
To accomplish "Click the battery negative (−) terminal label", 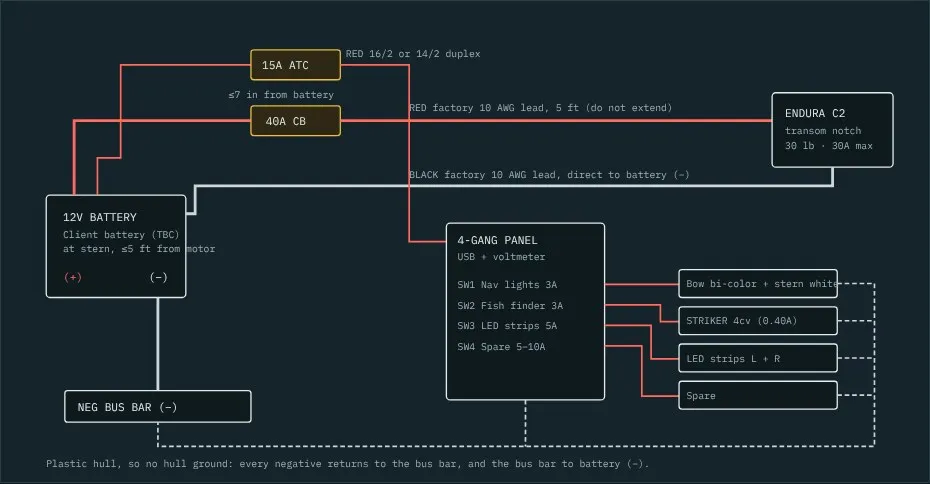I will click(x=158, y=277).
